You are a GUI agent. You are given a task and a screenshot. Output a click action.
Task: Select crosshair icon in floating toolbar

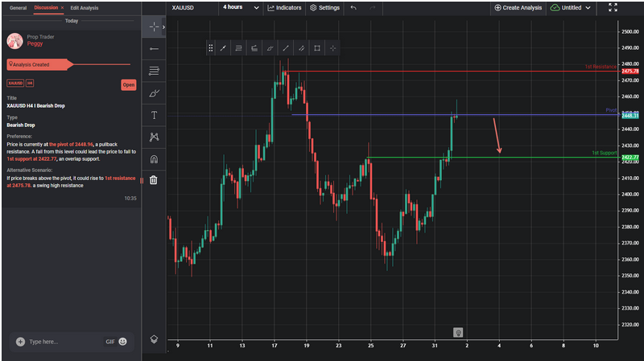coord(332,48)
